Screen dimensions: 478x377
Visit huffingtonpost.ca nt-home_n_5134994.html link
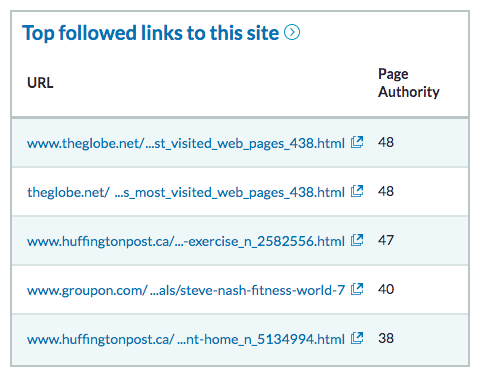point(186,340)
